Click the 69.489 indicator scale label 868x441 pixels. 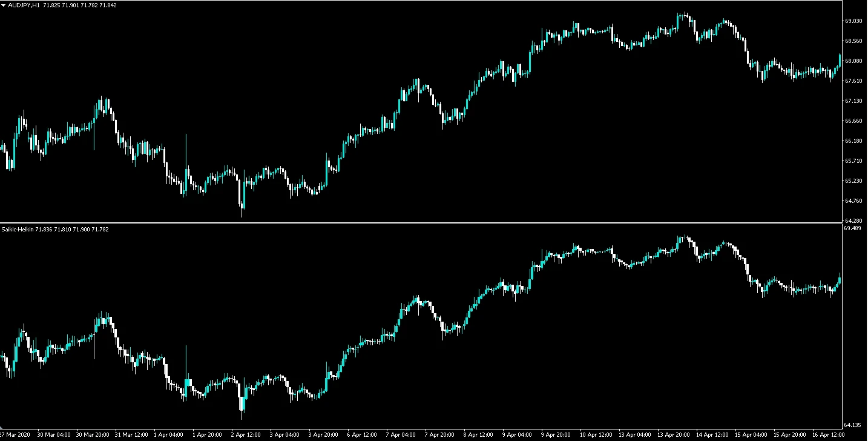coord(852,229)
